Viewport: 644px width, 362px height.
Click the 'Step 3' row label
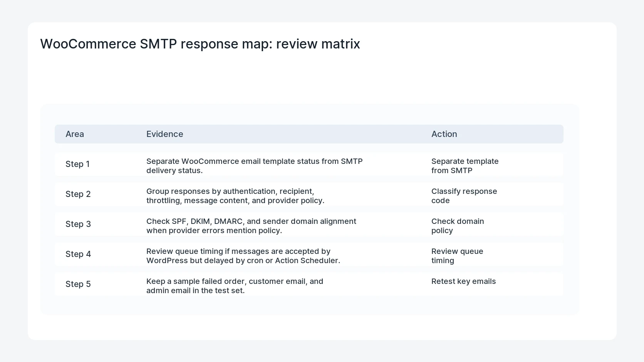pyautogui.click(x=78, y=224)
